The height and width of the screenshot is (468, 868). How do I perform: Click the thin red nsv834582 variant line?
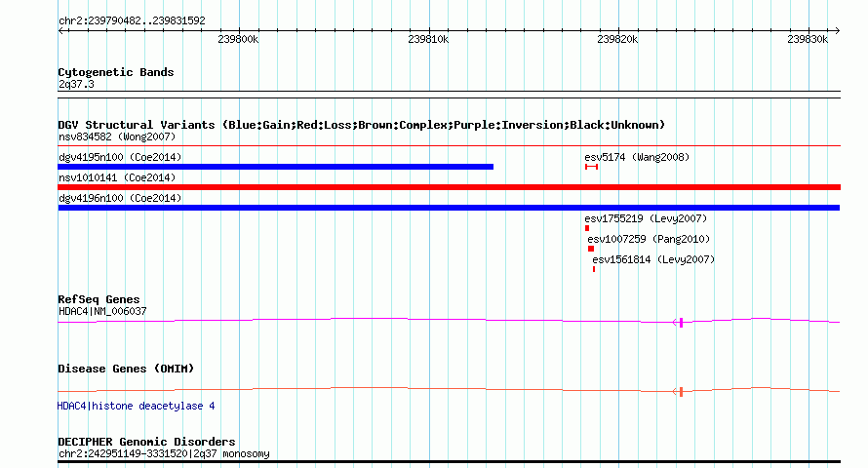449,146
